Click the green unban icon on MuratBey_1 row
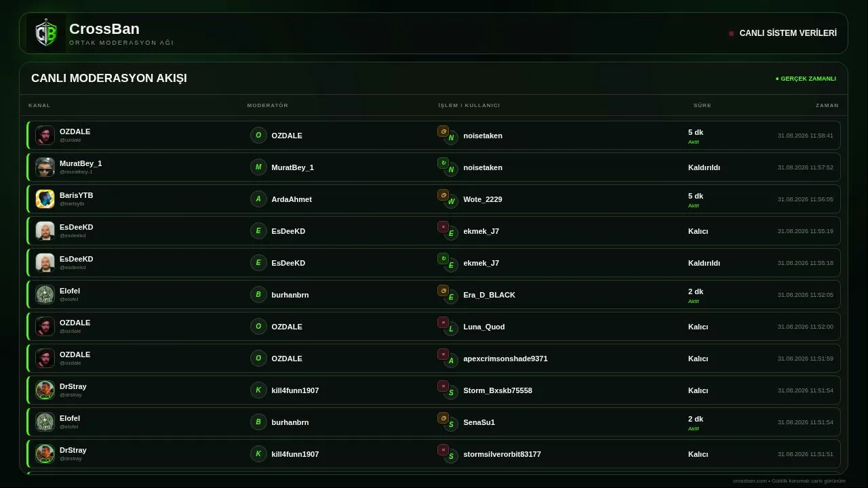868x488 pixels. pos(443,163)
